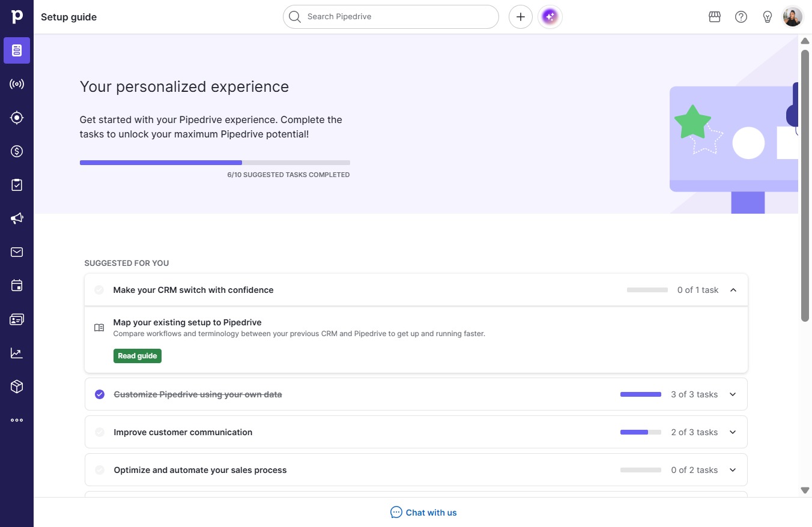Click the 6/10 SUGGESTED TASKS COMPLETED label
Image resolution: width=812 pixels, height=527 pixels.
tap(288, 175)
